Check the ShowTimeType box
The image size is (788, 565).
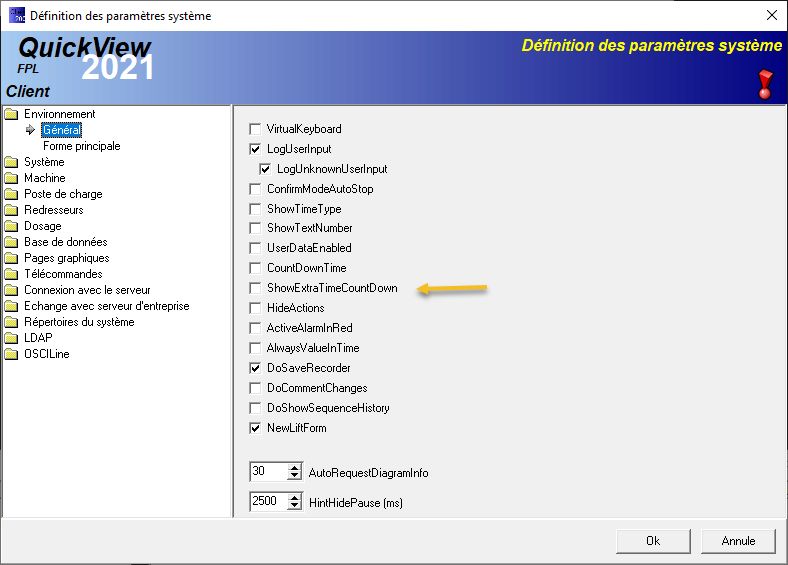255,209
